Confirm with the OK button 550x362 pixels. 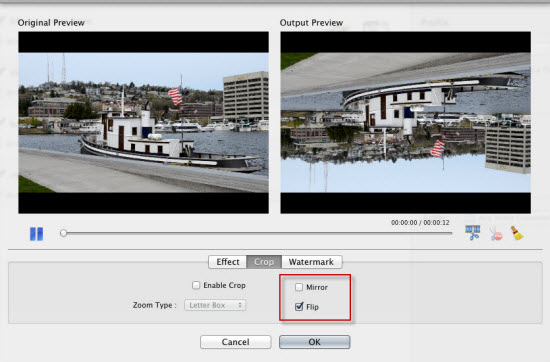[315, 342]
